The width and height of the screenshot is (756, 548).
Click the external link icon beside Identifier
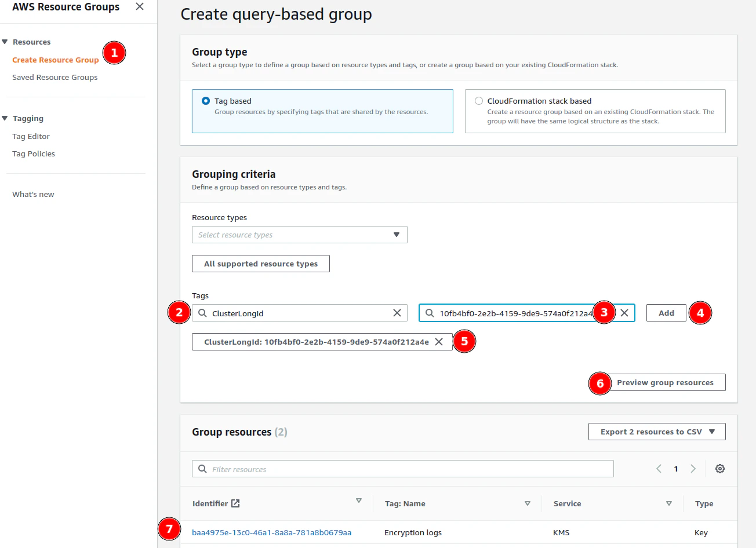click(x=234, y=503)
